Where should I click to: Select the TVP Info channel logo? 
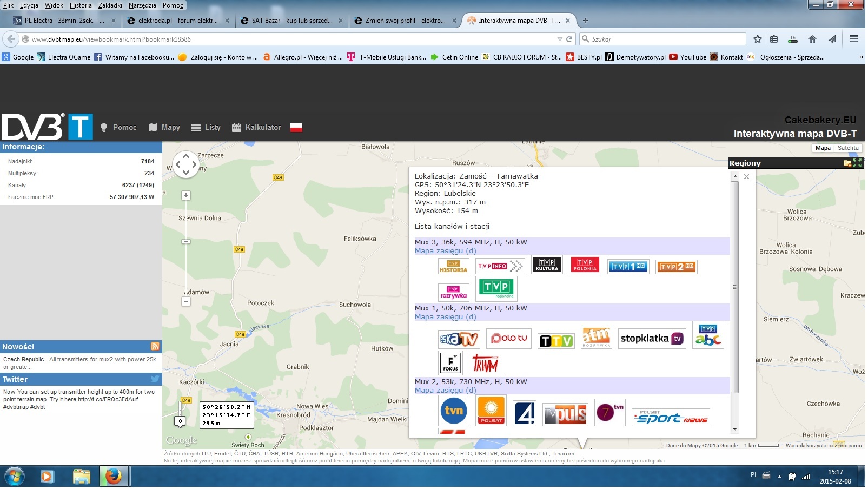[501, 266]
